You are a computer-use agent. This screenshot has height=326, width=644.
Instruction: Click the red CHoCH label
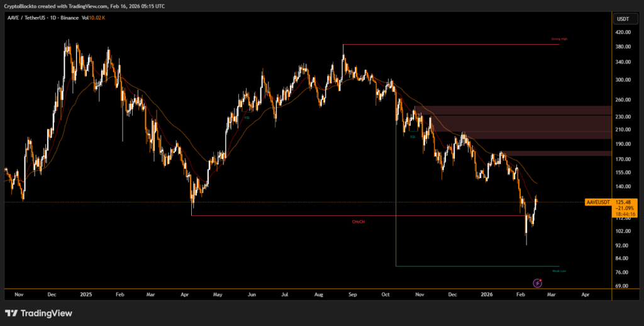[359, 222]
